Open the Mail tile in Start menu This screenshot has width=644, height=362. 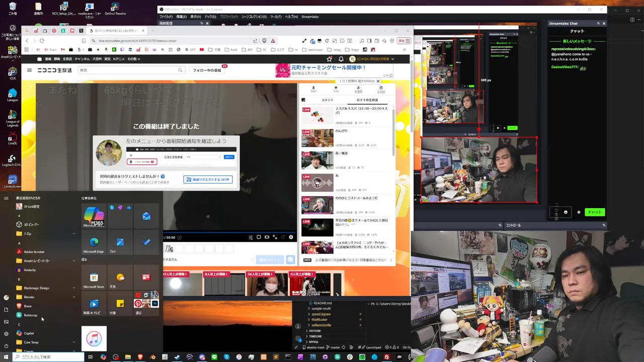click(146, 216)
